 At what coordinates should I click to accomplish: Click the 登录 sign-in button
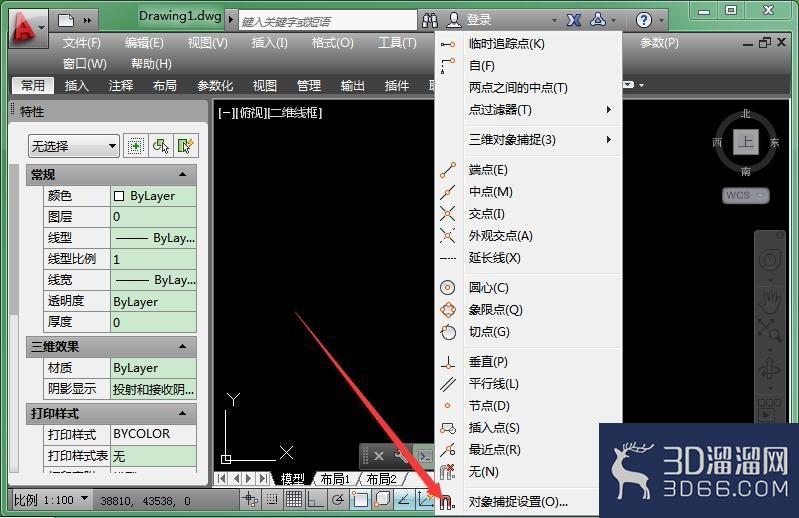click(x=478, y=20)
